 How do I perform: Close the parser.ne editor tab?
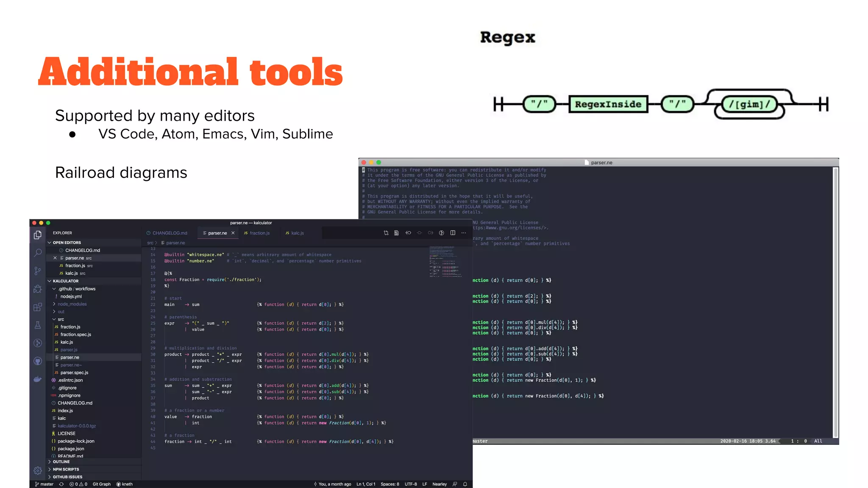coord(233,233)
